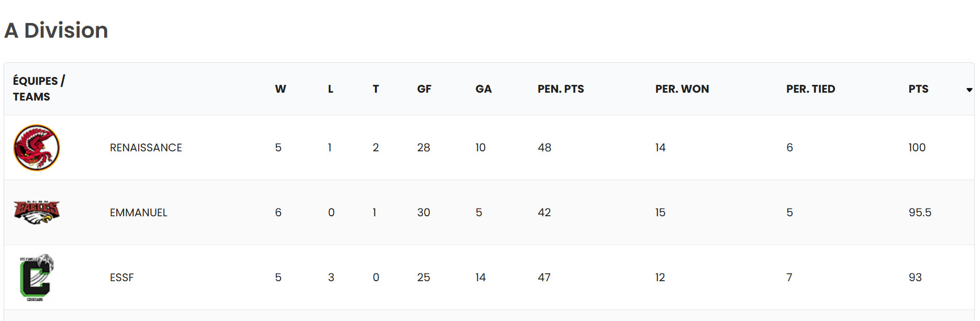Click the A Division heading
980x321 pixels.
click(56, 30)
